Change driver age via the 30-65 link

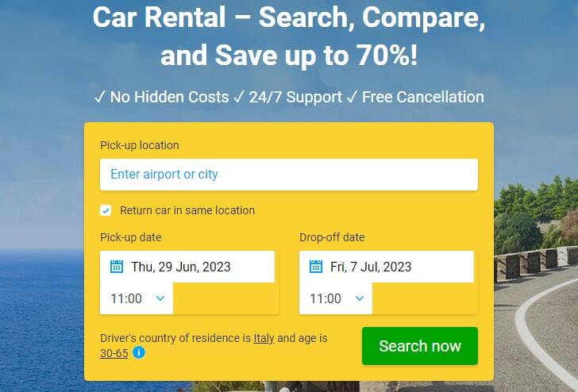[x=114, y=353]
